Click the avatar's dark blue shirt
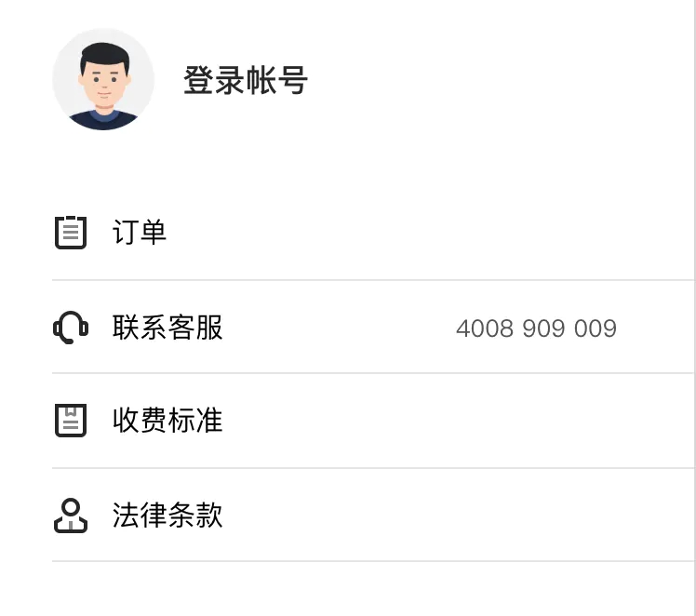Image resolution: width=696 pixels, height=616 pixels. [x=103, y=122]
